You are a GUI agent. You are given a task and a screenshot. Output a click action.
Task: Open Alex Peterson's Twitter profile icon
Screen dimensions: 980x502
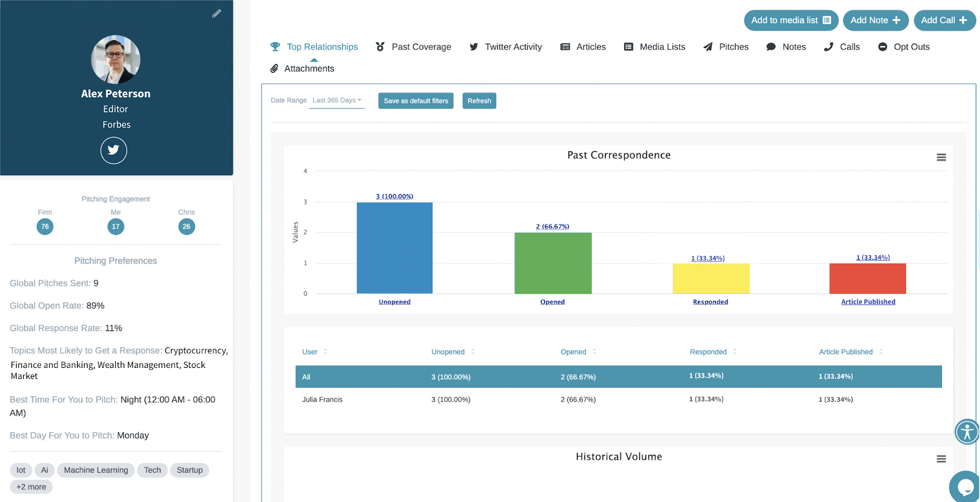pos(114,151)
